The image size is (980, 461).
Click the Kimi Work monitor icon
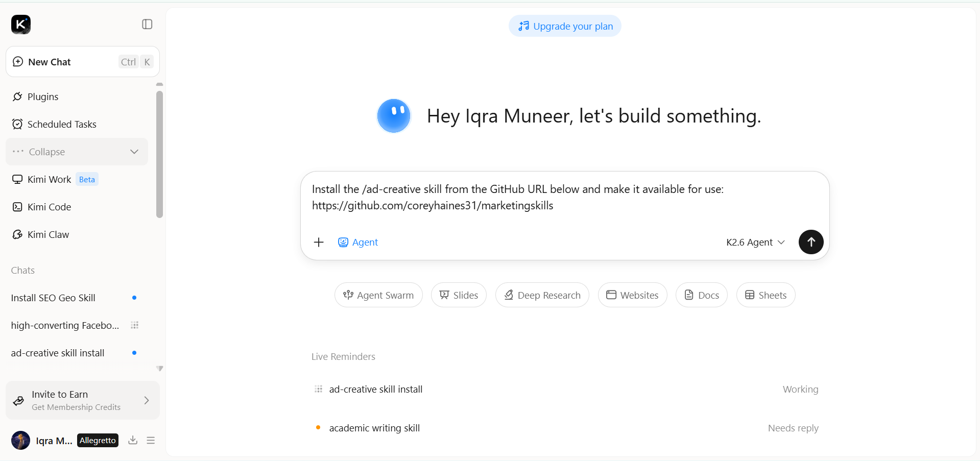click(x=17, y=179)
